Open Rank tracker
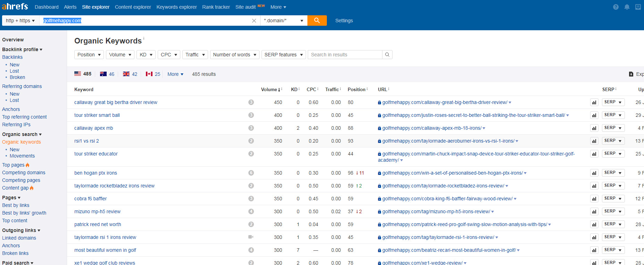This screenshot has width=644, height=265. [216, 7]
